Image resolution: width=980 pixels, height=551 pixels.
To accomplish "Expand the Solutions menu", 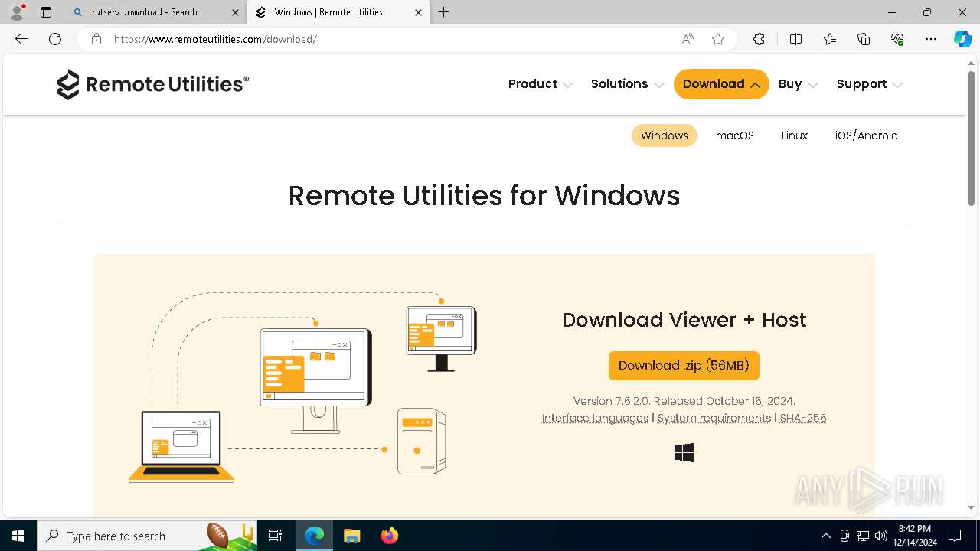I will pyautogui.click(x=627, y=84).
